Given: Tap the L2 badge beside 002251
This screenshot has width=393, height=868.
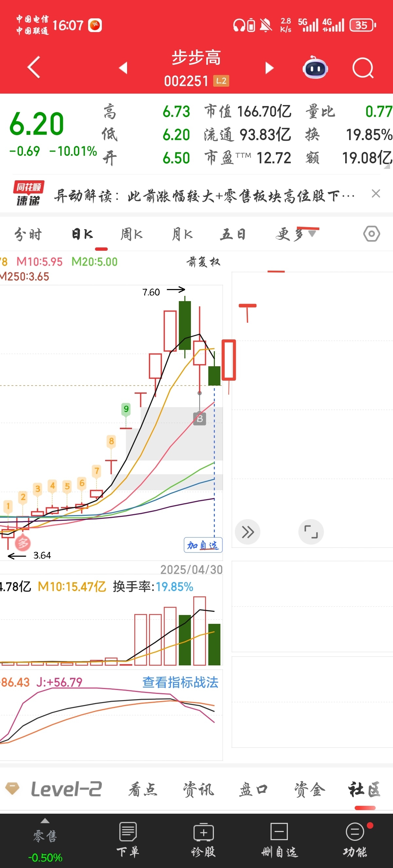Looking at the screenshot, I should click(221, 81).
